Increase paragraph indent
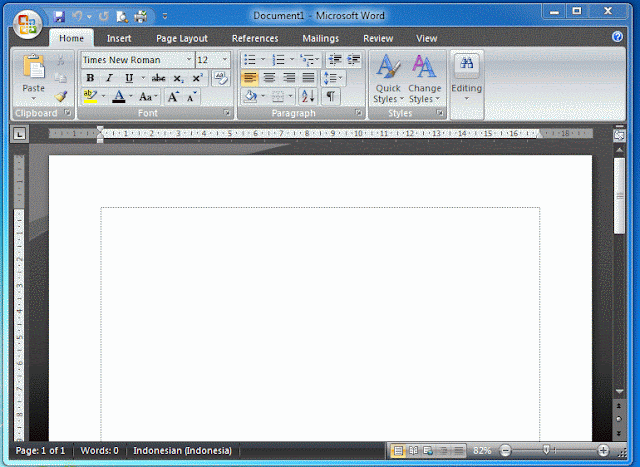 pos(353,60)
